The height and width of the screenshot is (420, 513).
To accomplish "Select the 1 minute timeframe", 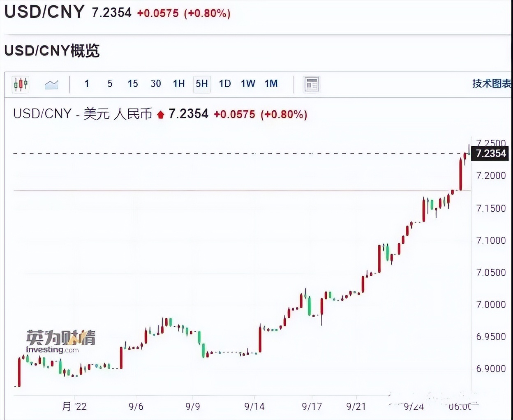I will [x=87, y=84].
